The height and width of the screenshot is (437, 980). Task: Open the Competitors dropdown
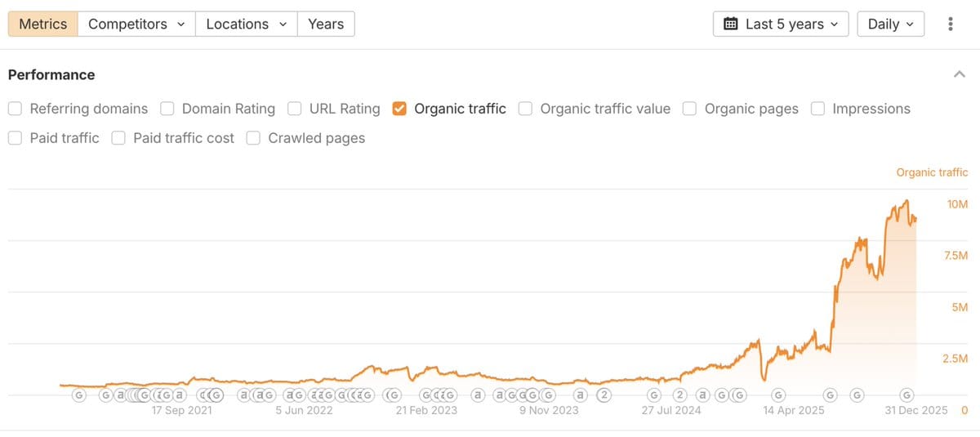click(x=136, y=24)
